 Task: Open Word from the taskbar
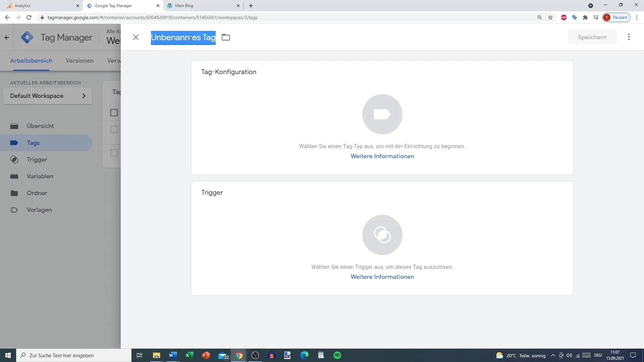173,355
